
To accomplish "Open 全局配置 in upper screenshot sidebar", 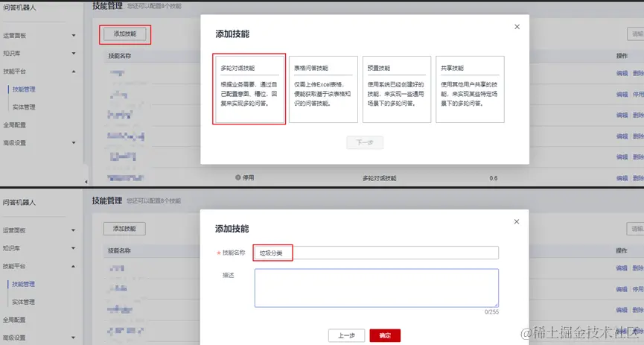I will coord(15,125).
